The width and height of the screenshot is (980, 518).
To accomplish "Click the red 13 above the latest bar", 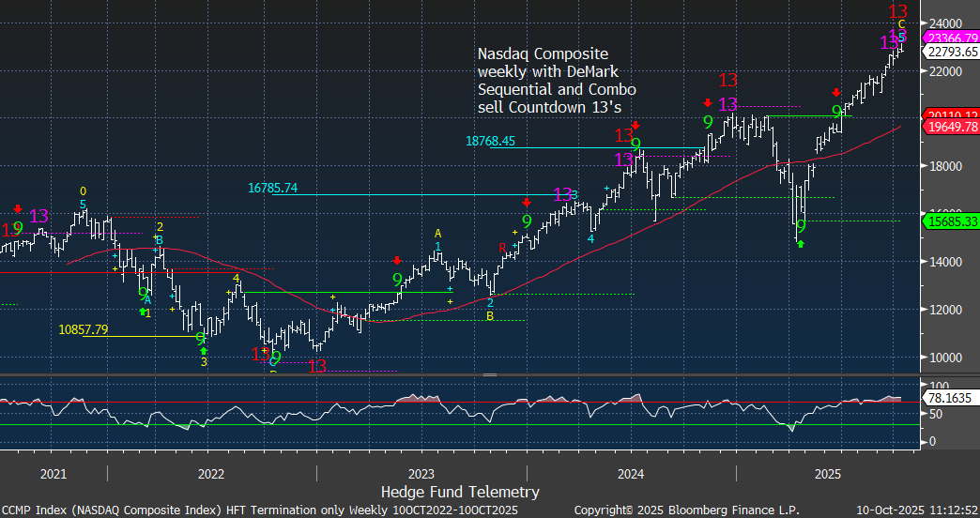I will coord(896,12).
